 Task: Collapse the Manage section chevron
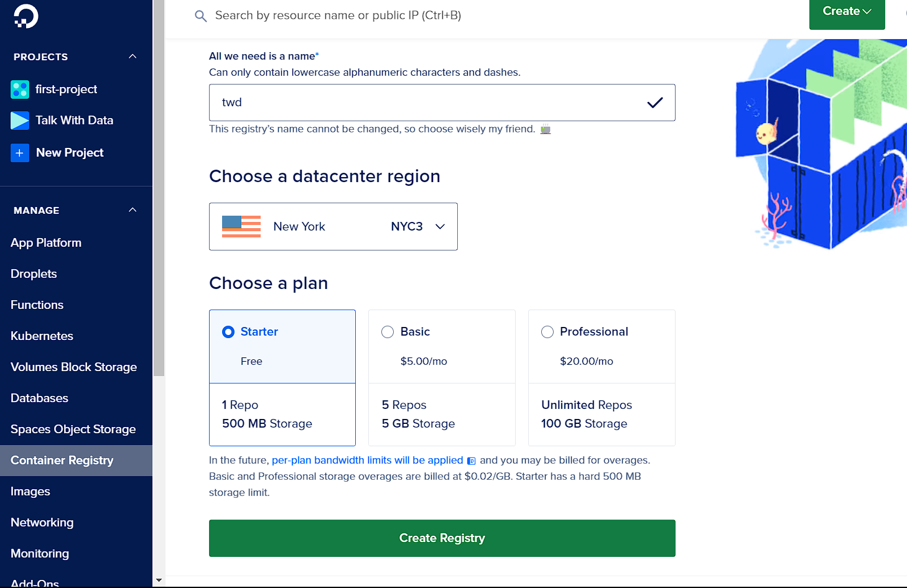[133, 210]
